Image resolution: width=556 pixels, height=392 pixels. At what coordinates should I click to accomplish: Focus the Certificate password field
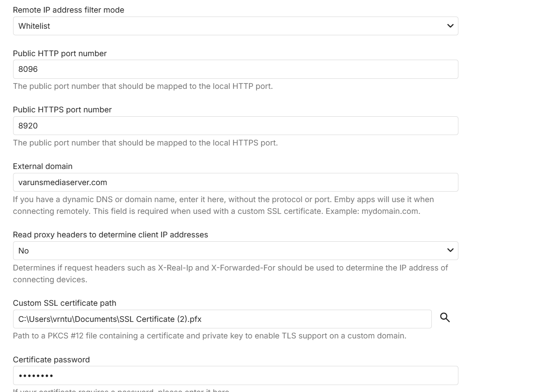pos(235,375)
